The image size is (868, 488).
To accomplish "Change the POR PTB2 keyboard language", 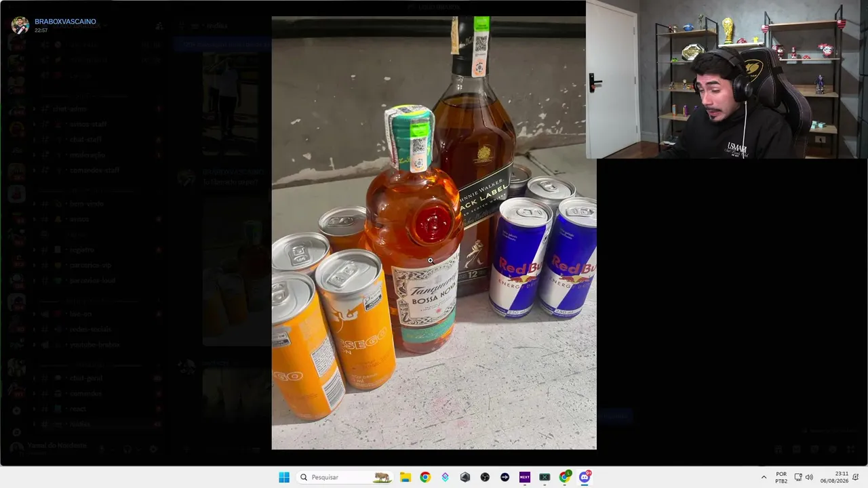I will [x=781, y=477].
